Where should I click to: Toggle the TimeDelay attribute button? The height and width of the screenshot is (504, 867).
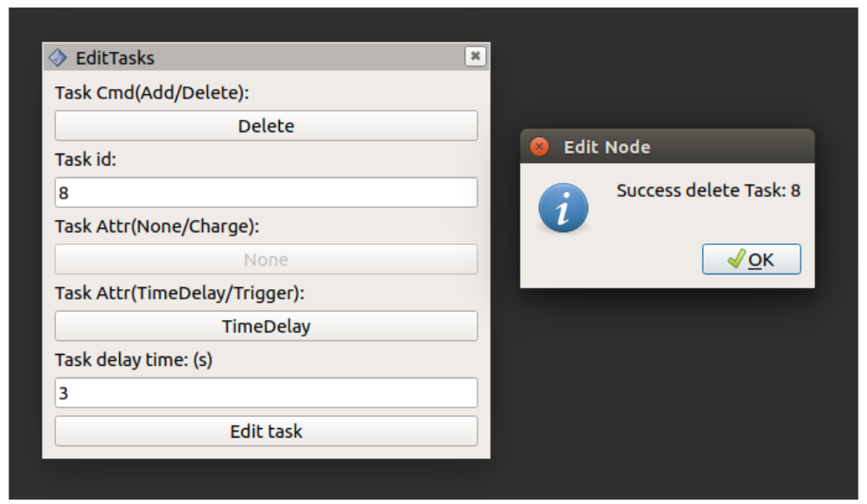pos(266,326)
